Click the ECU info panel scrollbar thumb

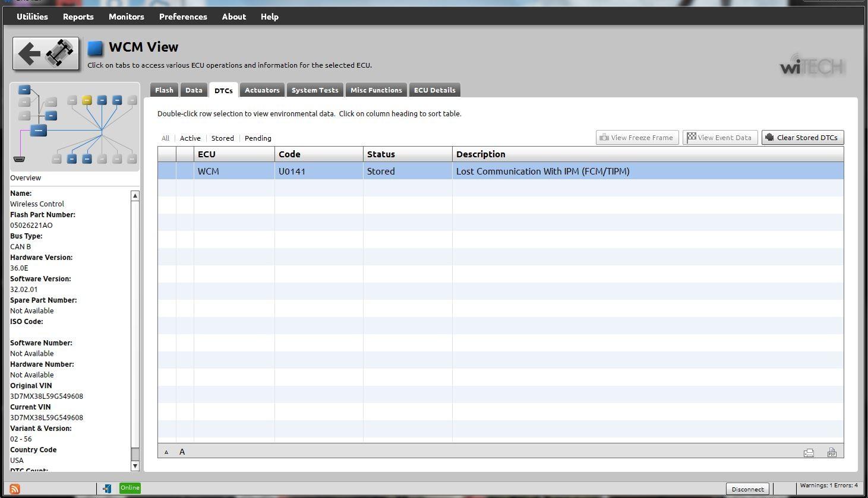click(135, 454)
